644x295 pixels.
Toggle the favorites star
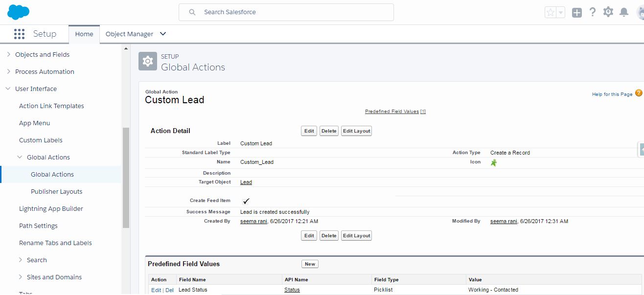551,12
